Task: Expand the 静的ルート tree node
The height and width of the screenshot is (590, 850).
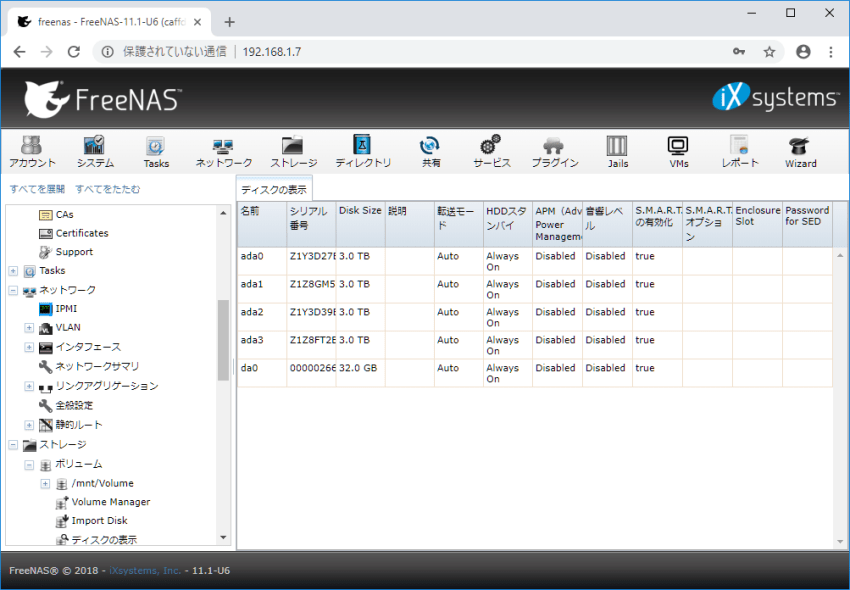Action: (29, 425)
